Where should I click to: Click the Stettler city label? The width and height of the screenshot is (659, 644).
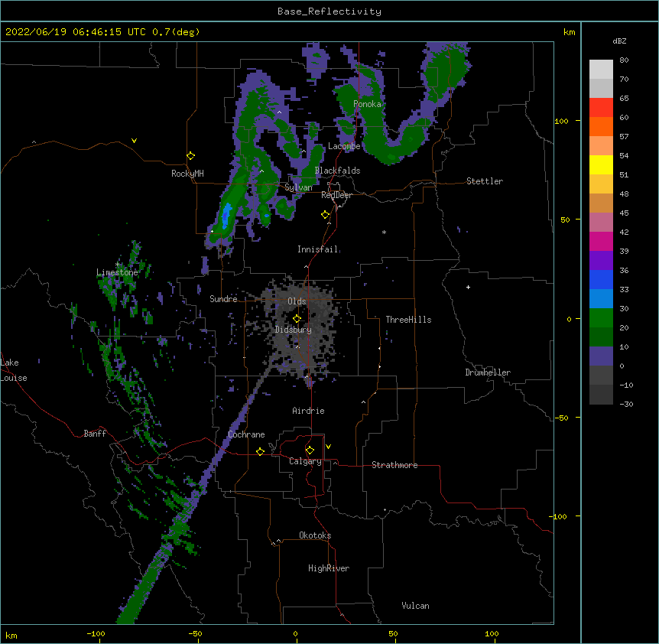(x=485, y=181)
